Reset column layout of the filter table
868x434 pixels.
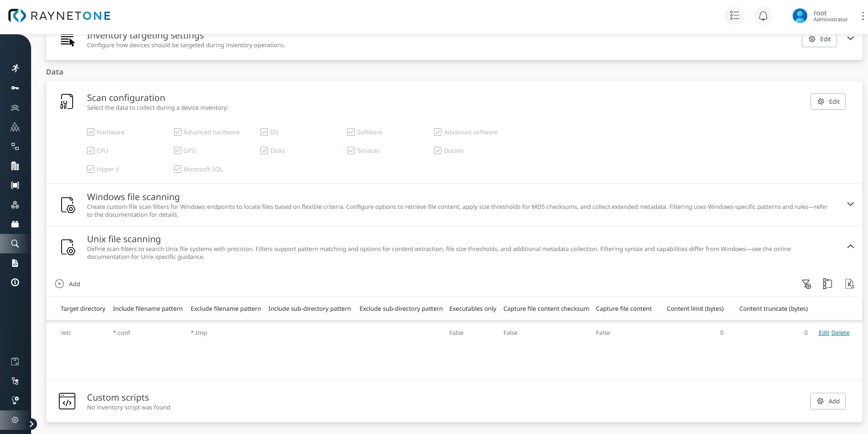point(828,283)
